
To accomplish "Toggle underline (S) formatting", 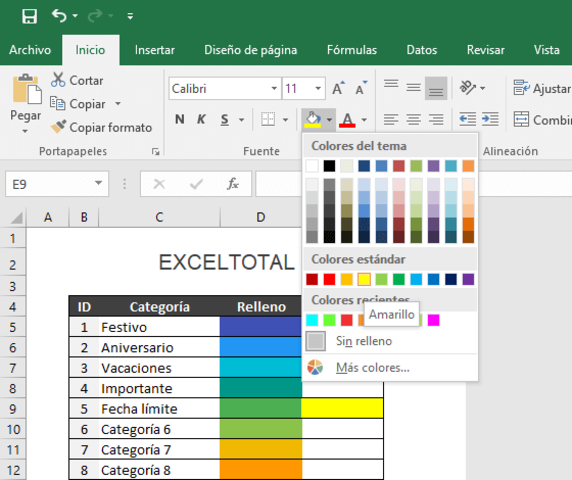I will pyautogui.click(x=225, y=119).
